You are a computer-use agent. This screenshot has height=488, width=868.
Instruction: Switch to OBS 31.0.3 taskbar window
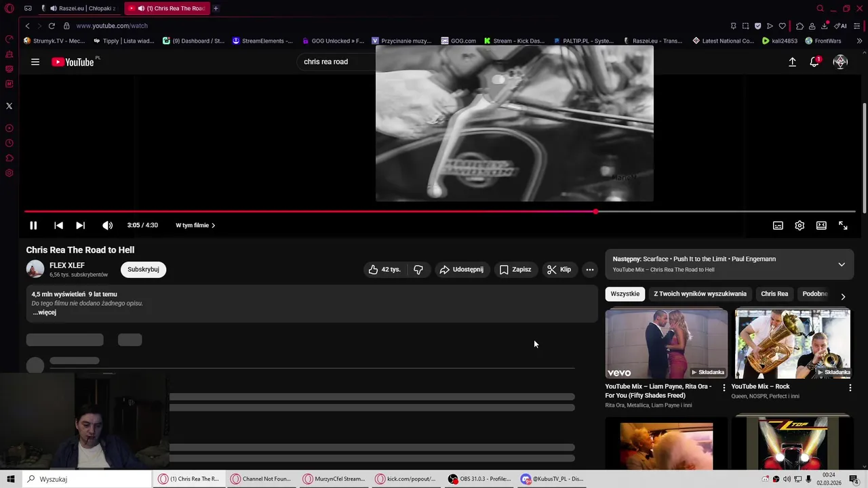click(x=479, y=479)
